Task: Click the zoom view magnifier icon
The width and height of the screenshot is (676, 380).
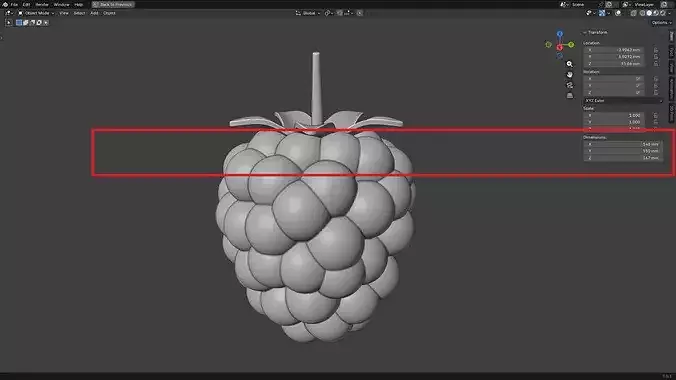Action: (x=570, y=64)
